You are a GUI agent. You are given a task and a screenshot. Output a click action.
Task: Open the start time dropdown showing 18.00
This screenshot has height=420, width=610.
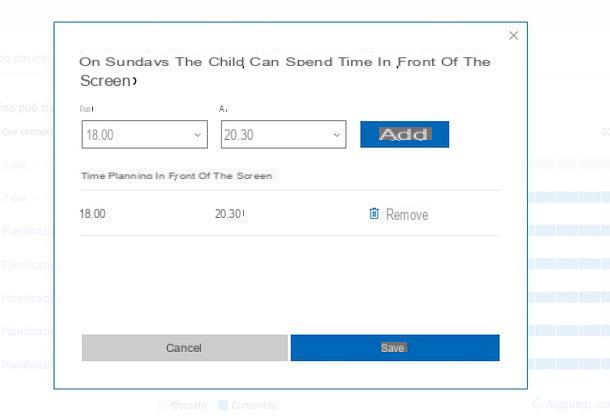coord(145,135)
